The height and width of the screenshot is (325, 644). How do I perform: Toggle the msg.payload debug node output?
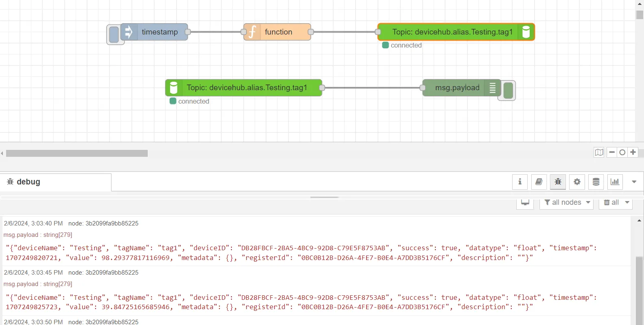pos(508,91)
